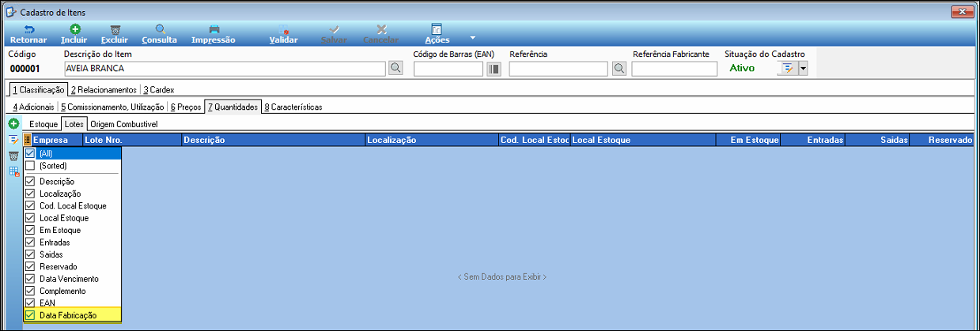Toggle the (Sorted) checkbox
The height and width of the screenshot is (331, 980).
click(30, 166)
